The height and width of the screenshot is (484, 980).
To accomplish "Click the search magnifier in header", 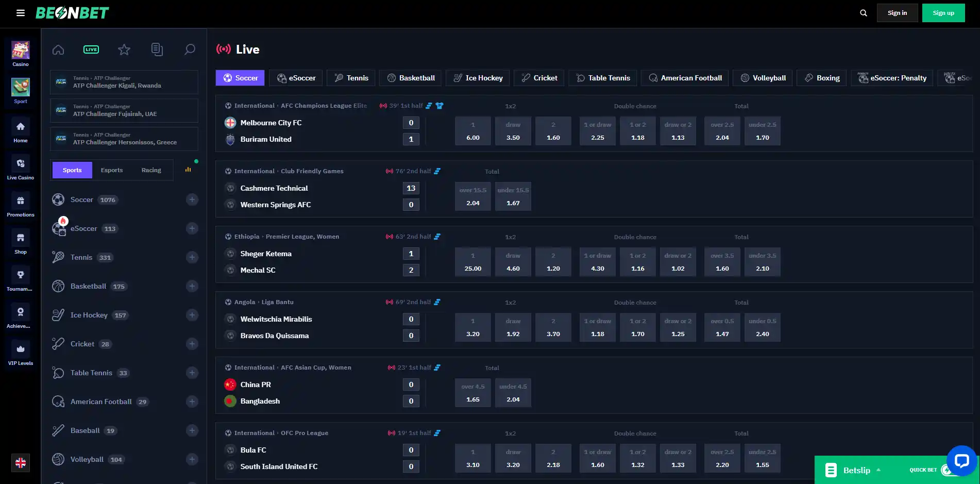I will pos(864,13).
